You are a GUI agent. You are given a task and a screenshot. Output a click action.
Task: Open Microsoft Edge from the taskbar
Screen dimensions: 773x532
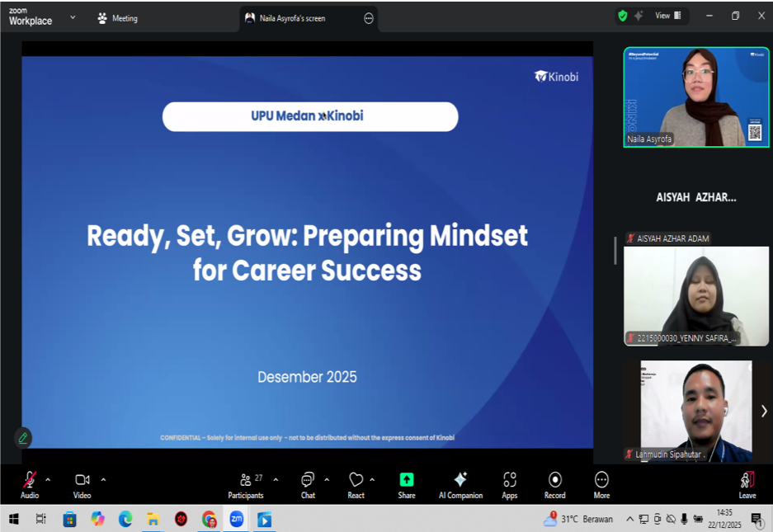(x=125, y=520)
